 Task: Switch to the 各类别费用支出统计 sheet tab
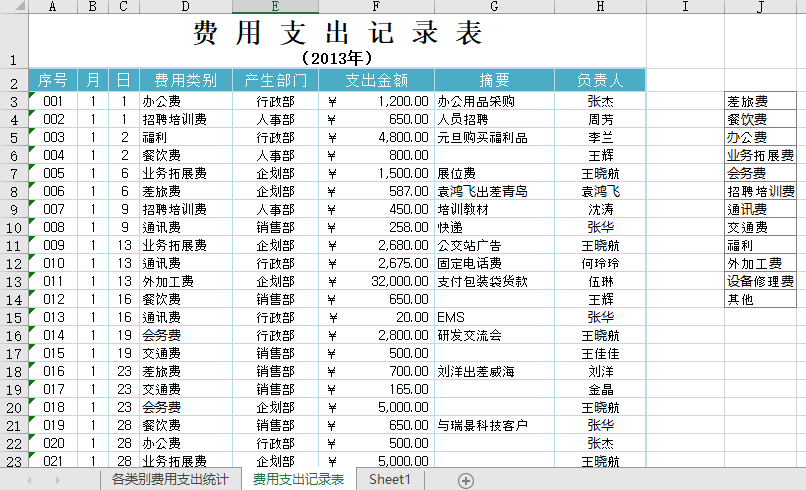pyautogui.click(x=169, y=480)
